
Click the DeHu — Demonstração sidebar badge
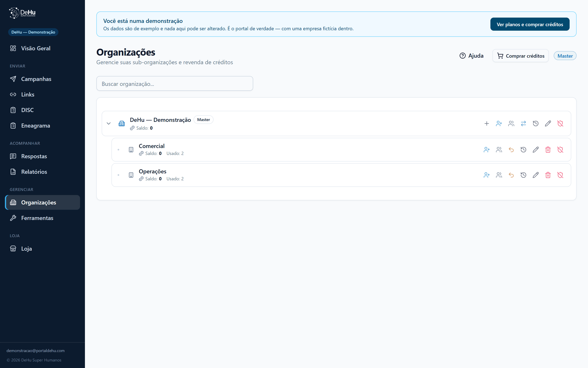pyautogui.click(x=33, y=32)
